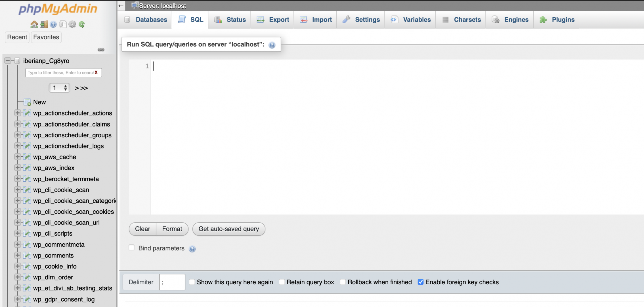Image resolution: width=644 pixels, height=307 pixels.
Task: Click the Server: localhost breadcrumb
Action: coord(162,6)
